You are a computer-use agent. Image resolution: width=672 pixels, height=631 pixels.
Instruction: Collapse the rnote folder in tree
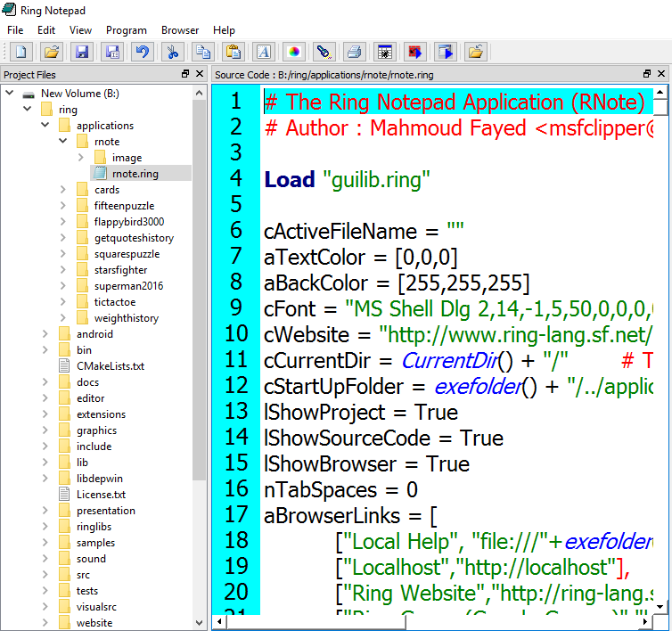(63, 142)
